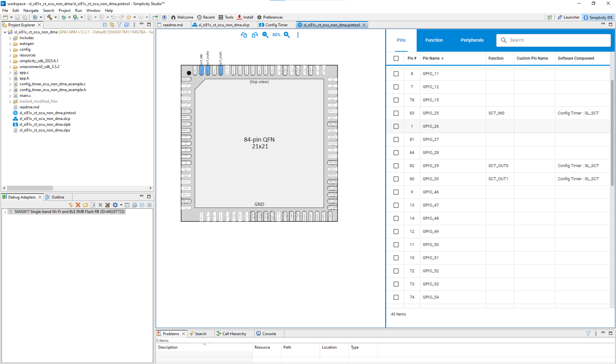Expand the wiseconnect3_sdk_3.5.2 folder
The image size is (616, 364).
(x=10, y=67)
